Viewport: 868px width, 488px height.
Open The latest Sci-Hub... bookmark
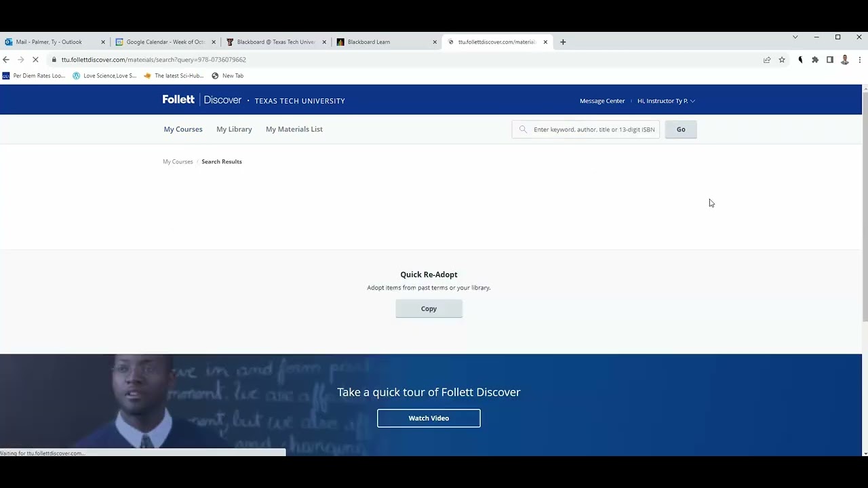pyautogui.click(x=174, y=76)
